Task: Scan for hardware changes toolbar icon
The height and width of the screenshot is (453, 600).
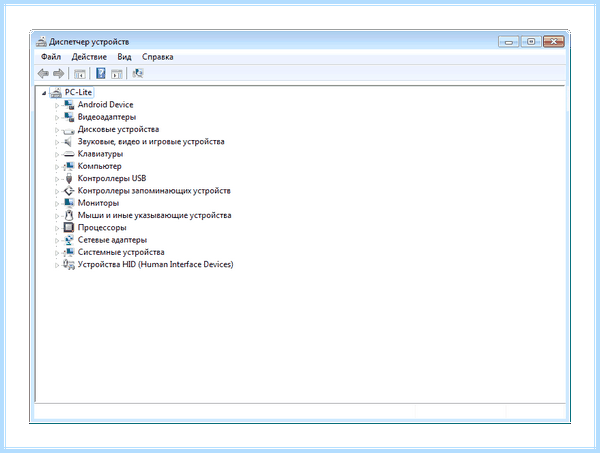Action: coord(138,73)
